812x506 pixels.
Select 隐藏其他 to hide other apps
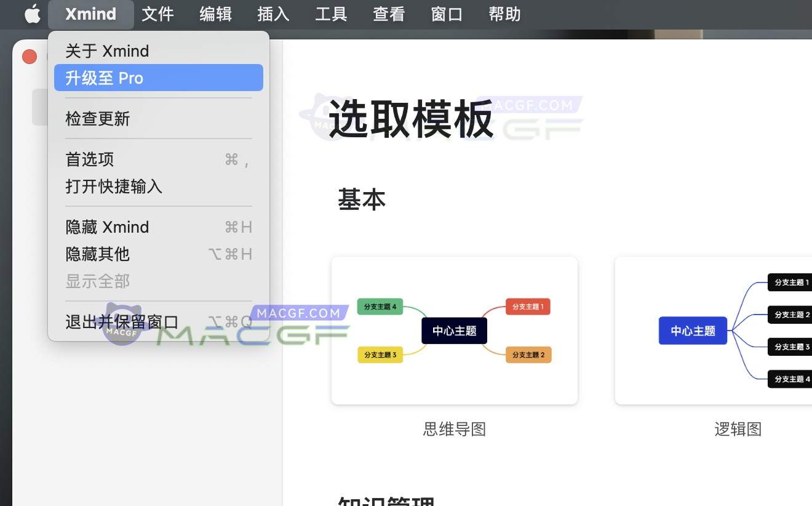97,254
